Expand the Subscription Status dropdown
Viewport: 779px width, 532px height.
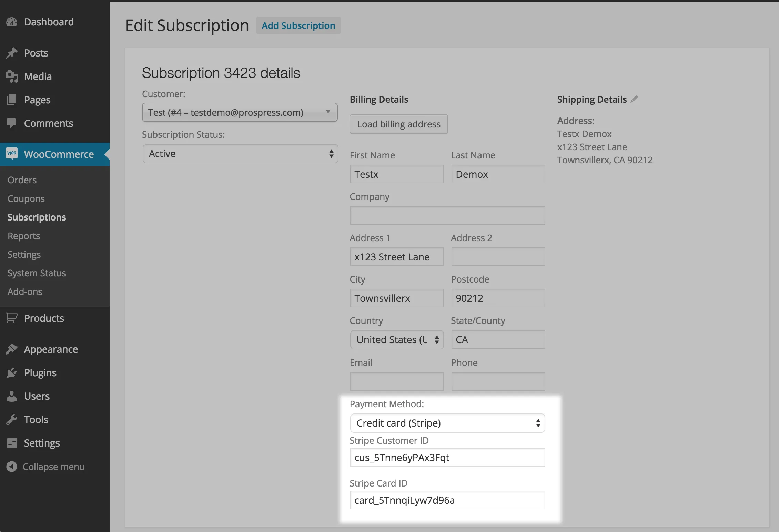[240, 154]
